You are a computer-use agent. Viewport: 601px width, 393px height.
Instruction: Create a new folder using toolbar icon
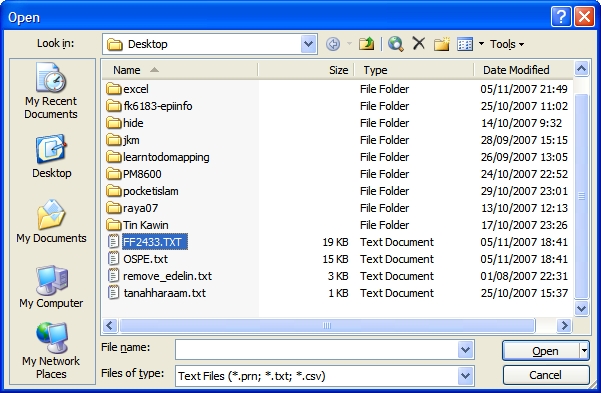(442, 44)
